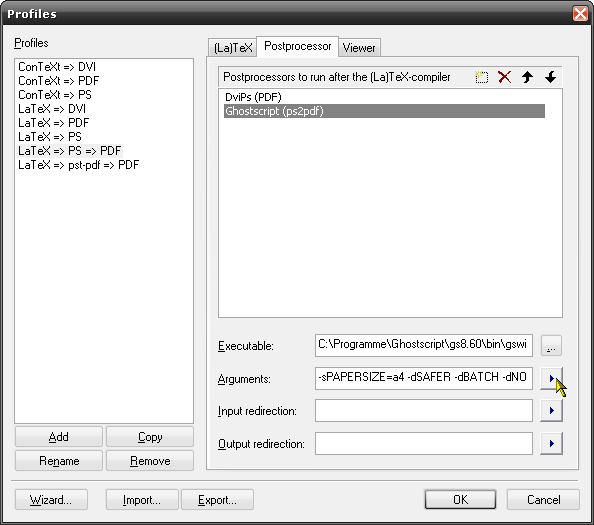
Task: Click Export... to save profiles
Action: (x=217, y=500)
